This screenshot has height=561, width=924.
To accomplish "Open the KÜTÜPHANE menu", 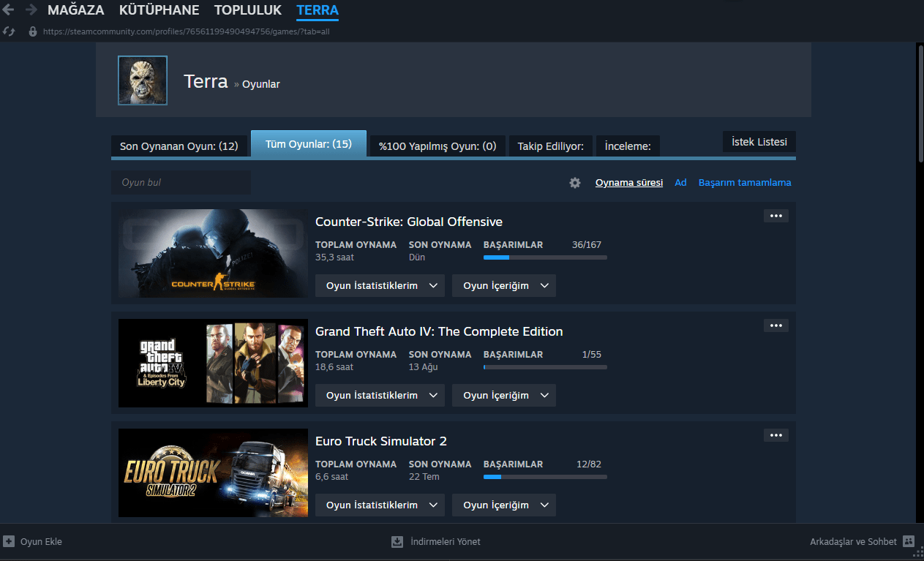I will point(159,10).
